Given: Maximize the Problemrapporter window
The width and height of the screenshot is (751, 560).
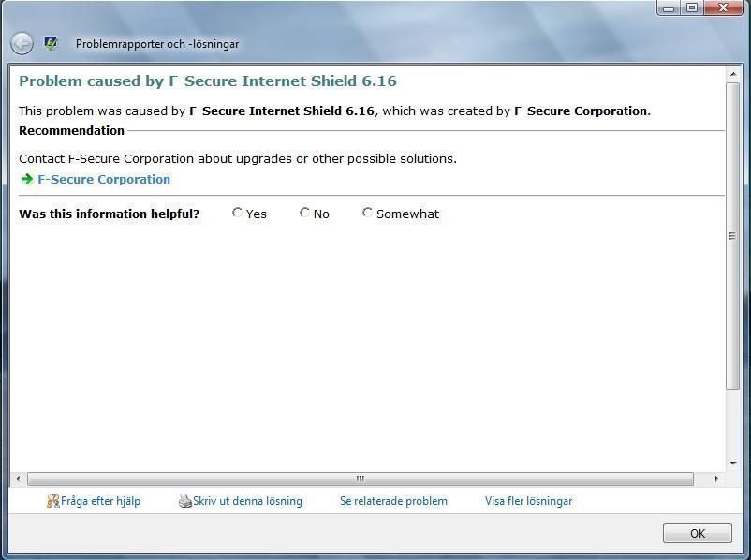Looking at the screenshot, I should 692,8.
